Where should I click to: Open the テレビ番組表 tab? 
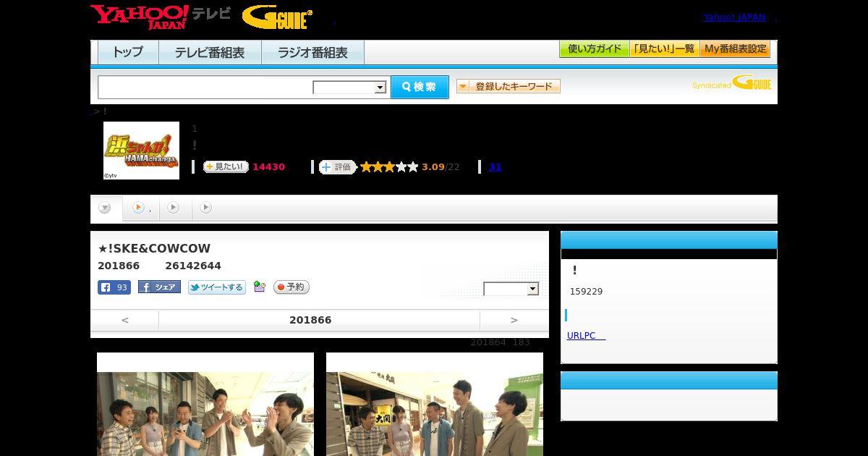pyautogui.click(x=210, y=53)
